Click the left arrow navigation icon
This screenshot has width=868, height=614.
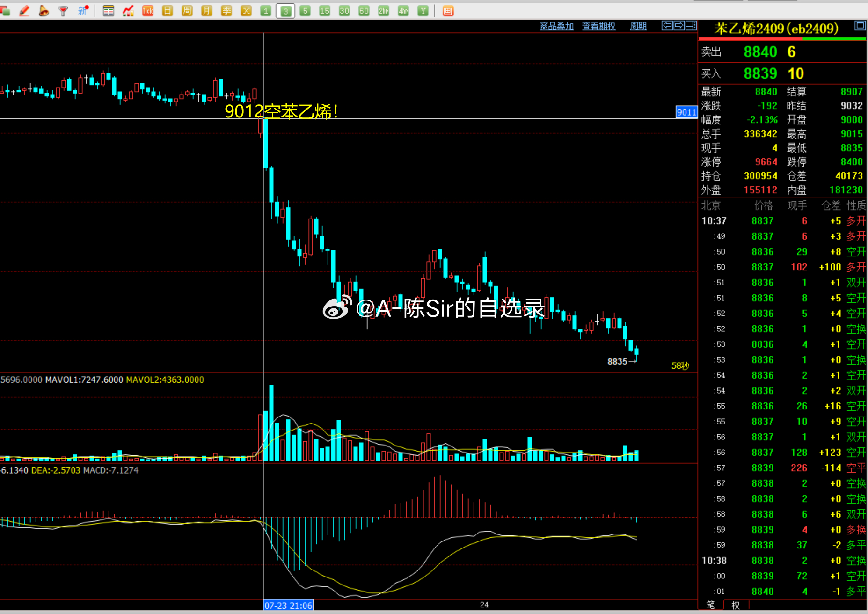(x=667, y=26)
